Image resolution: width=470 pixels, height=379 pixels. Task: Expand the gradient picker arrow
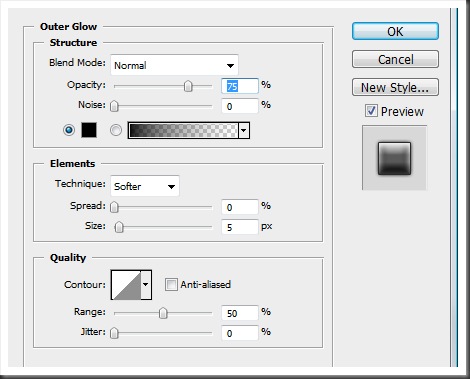(244, 130)
